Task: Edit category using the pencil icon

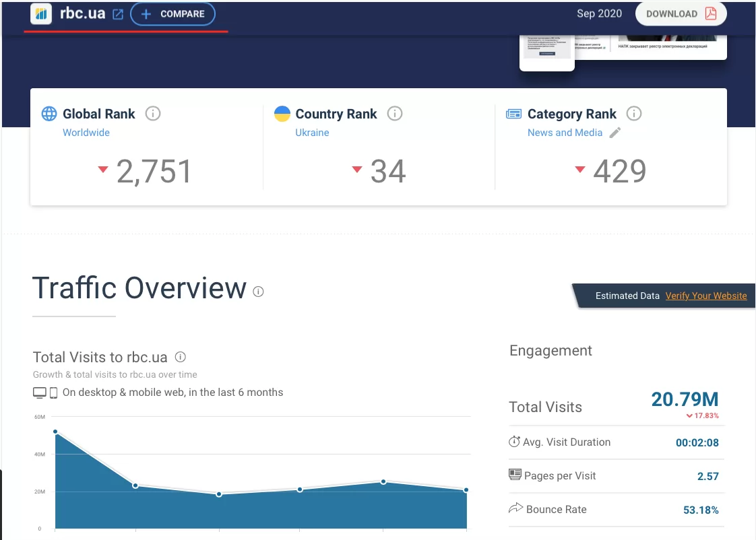Action: 615,133
